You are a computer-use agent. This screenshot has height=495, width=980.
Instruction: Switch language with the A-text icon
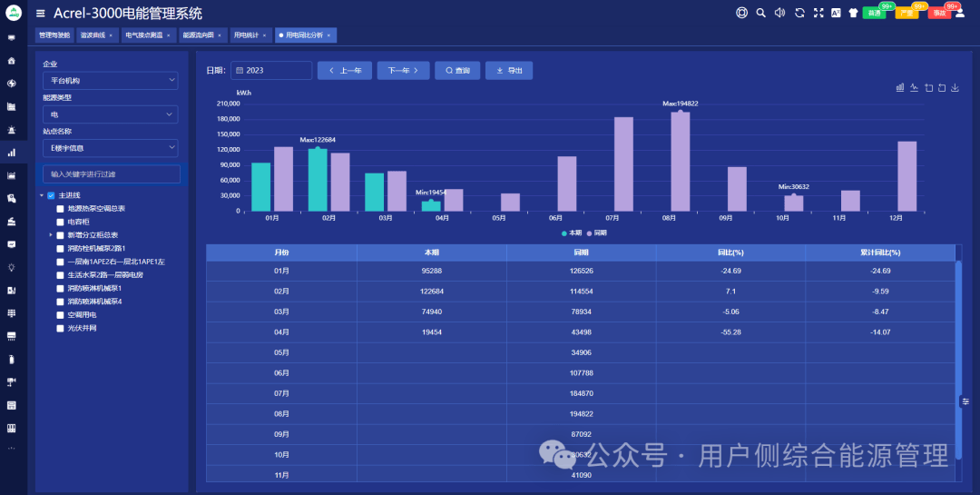(836, 13)
